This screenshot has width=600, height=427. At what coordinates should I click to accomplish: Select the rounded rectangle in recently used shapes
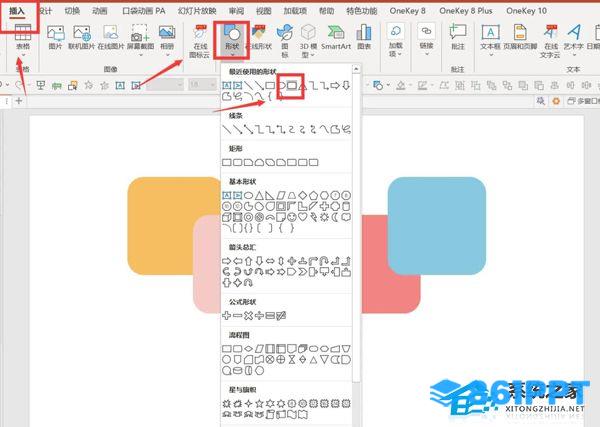coord(292,85)
